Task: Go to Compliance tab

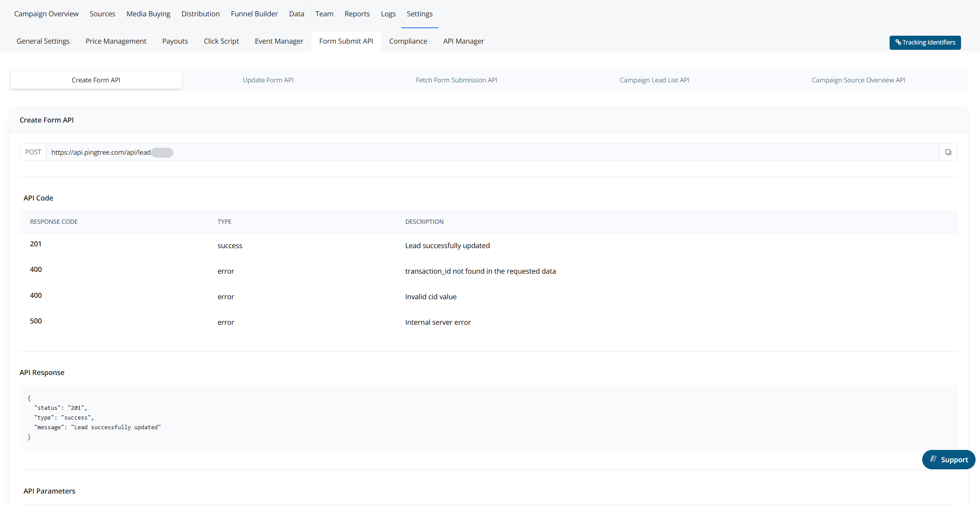Action: coord(408,41)
